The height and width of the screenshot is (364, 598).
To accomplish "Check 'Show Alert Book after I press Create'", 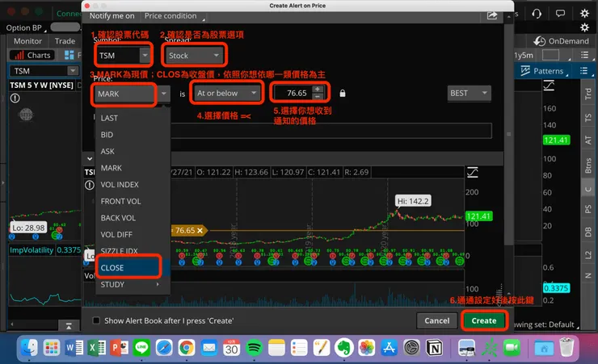I will click(96, 320).
